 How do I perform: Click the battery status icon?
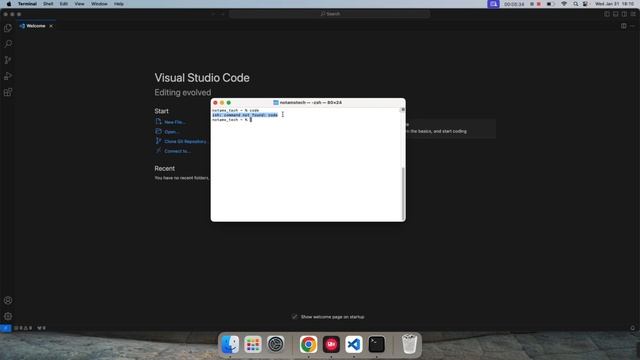pyautogui.click(x=551, y=4)
